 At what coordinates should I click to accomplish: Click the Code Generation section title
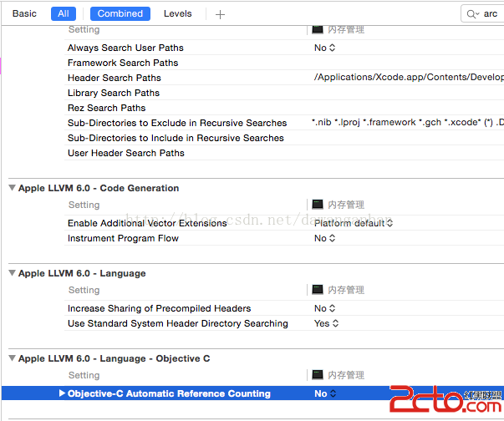[x=99, y=188]
